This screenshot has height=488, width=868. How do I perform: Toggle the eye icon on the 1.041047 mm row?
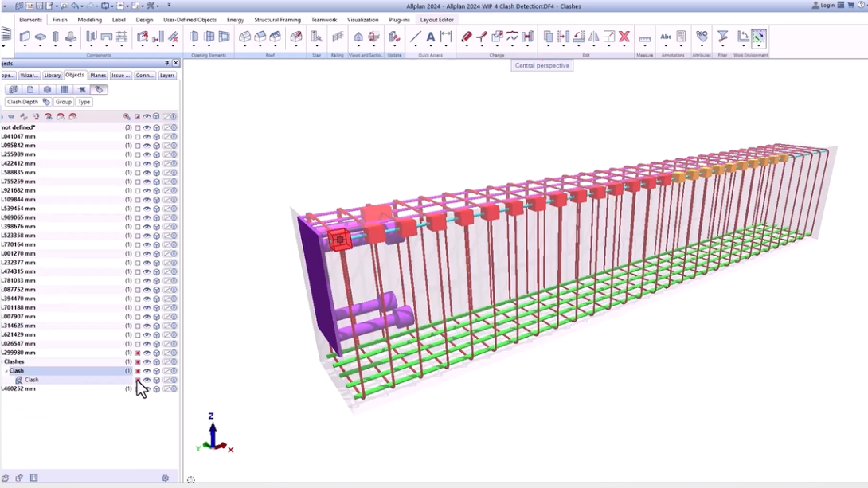[147, 137]
